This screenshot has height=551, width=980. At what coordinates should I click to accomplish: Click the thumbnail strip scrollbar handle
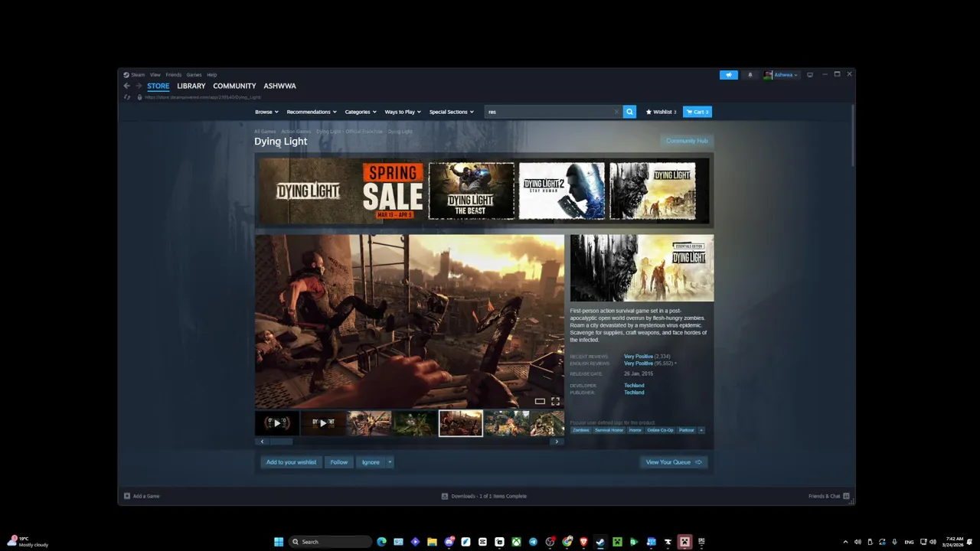point(280,442)
